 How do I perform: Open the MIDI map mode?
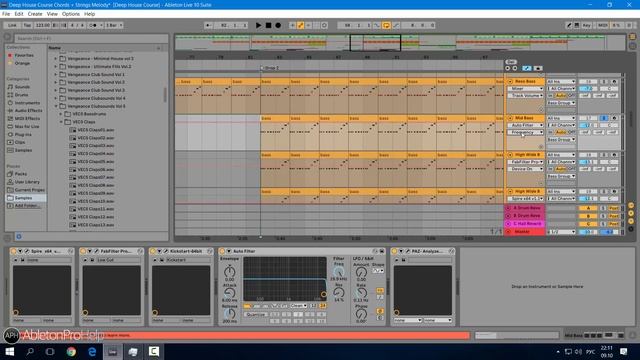602,25
